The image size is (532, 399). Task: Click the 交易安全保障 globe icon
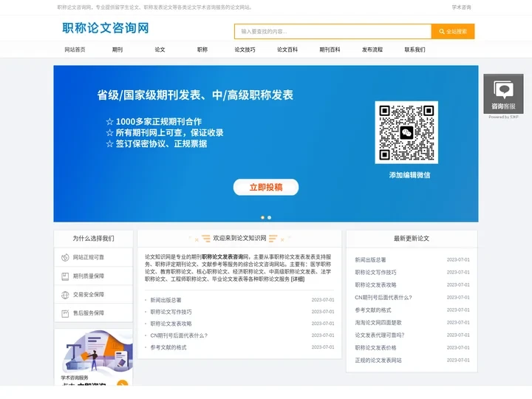tap(65, 295)
